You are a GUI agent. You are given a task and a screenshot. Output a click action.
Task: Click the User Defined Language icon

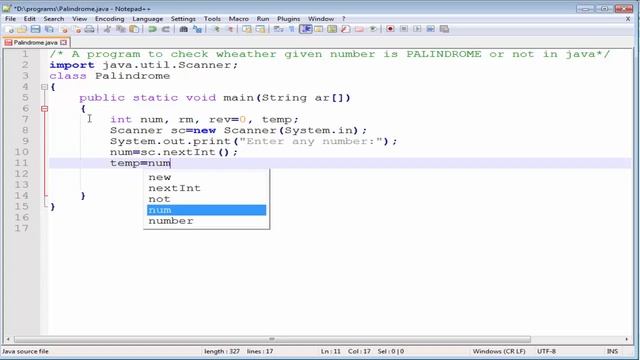pos(319,29)
